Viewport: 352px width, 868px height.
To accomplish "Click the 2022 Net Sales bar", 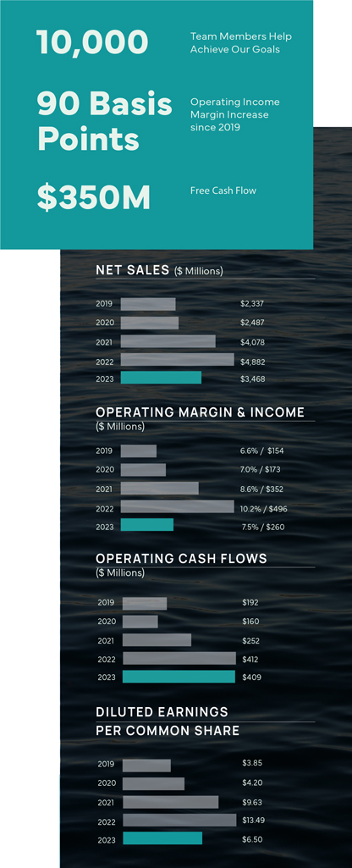I will (177, 359).
